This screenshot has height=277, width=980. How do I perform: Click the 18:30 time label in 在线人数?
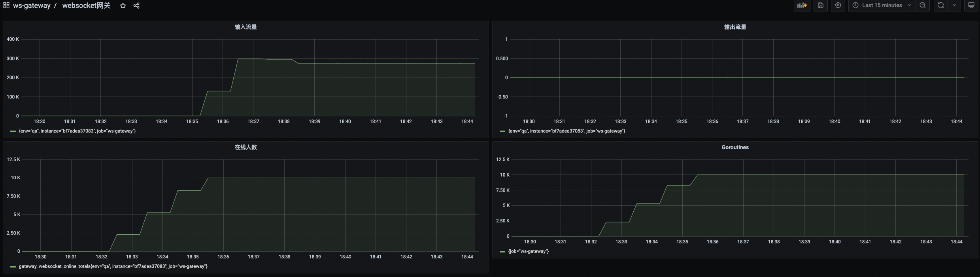tap(41, 257)
